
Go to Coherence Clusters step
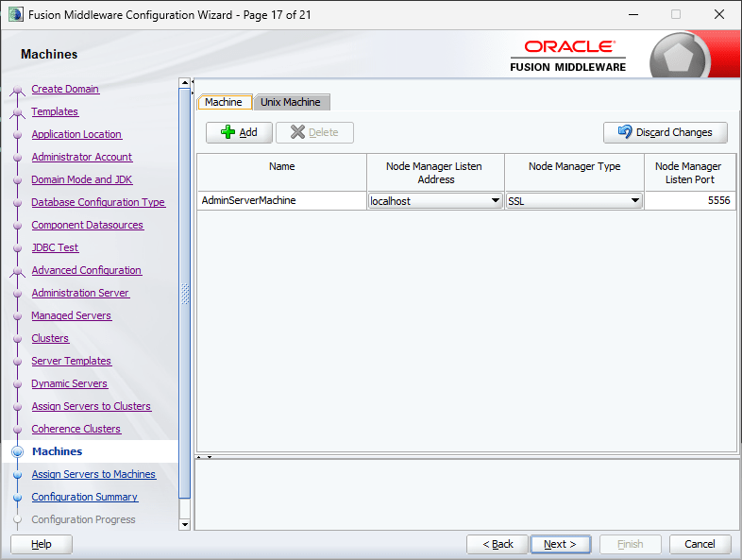coord(76,430)
